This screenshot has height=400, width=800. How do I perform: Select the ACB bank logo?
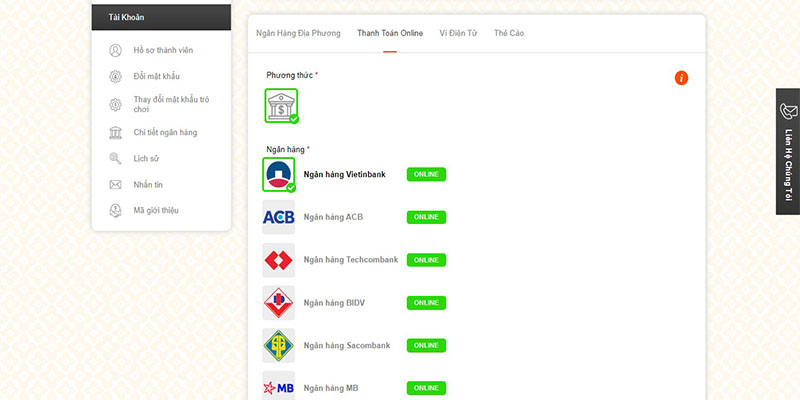pyautogui.click(x=279, y=217)
